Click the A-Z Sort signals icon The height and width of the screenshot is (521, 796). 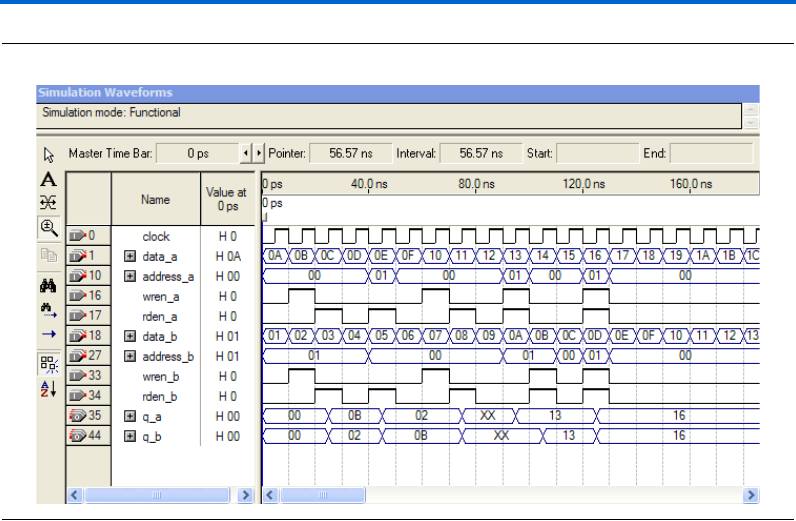coord(48,388)
